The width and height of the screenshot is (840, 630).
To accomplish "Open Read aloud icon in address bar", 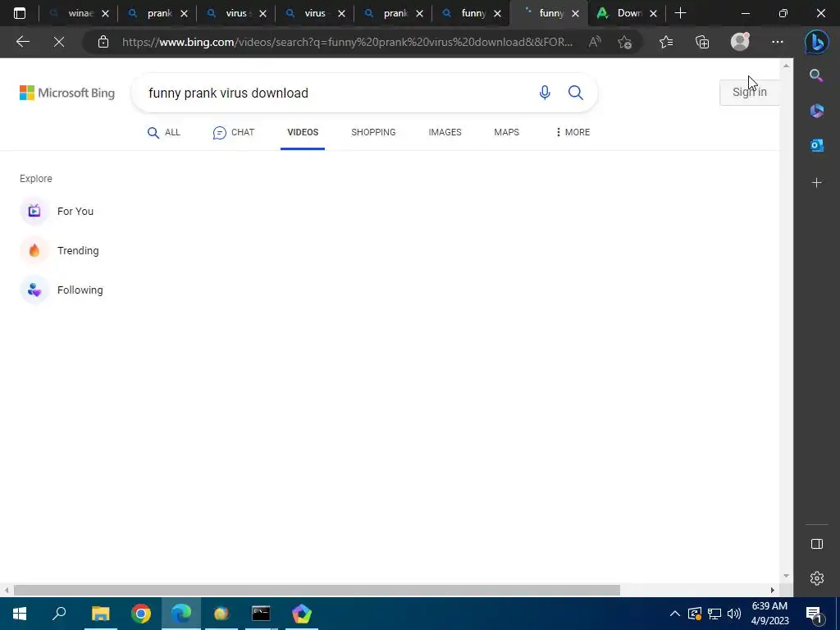I will point(594,42).
